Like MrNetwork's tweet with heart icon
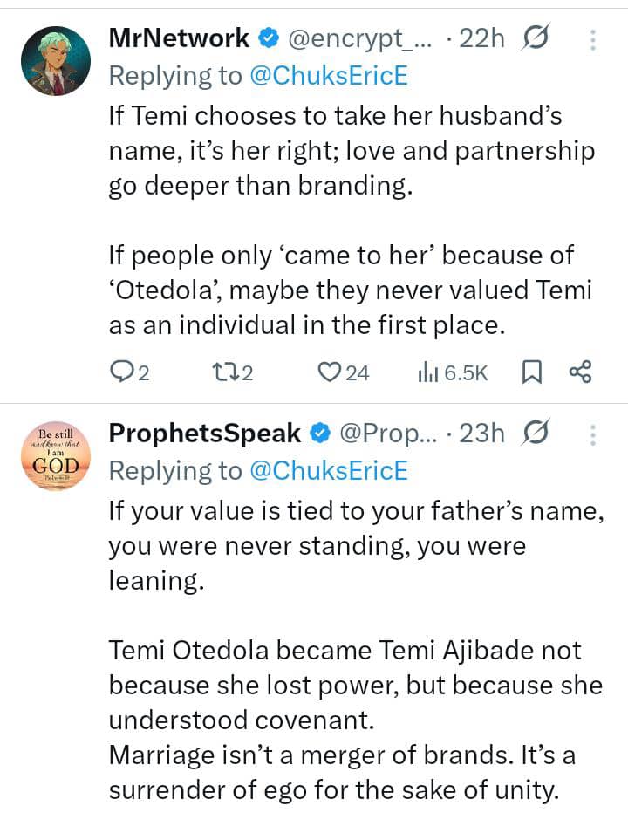This screenshot has width=628, height=840. pos(329,373)
